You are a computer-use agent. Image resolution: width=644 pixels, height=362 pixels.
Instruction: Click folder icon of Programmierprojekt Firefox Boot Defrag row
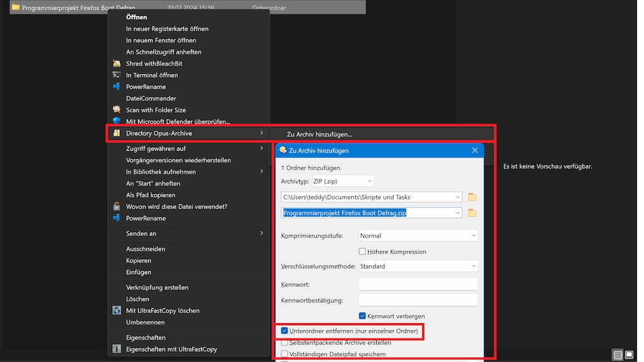[15, 7]
